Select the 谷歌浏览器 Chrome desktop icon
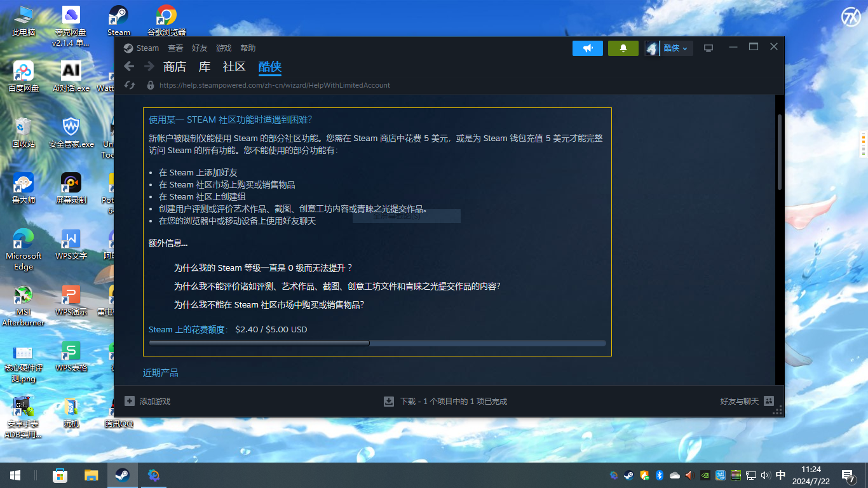The height and width of the screenshot is (488, 868). point(166,20)
